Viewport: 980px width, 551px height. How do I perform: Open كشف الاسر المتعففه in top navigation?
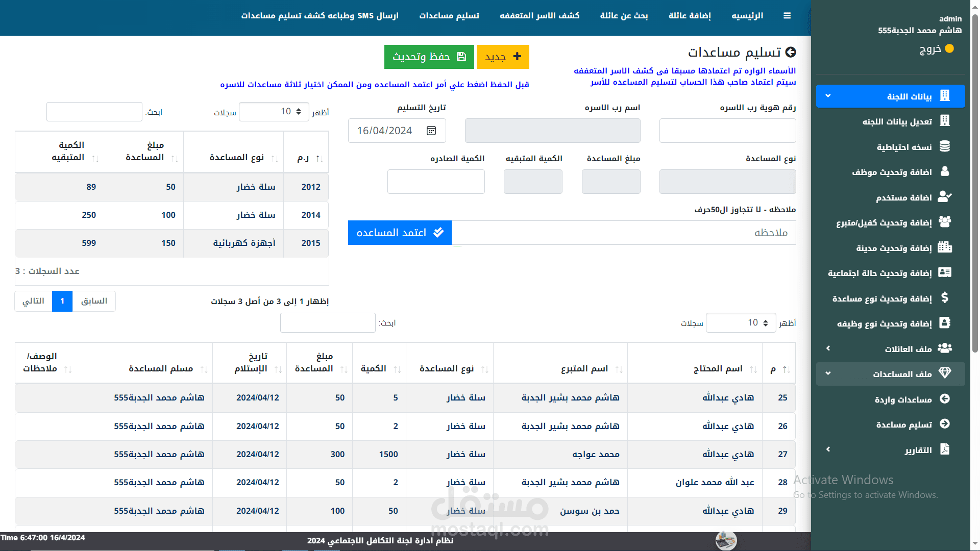point(540,16)
